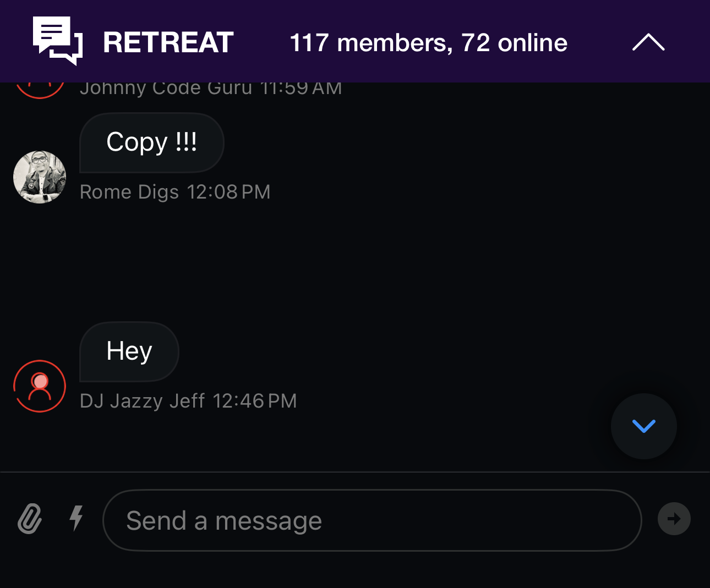Screen dimensions: 710x588
Task: Open Rome Digs' profile photo
Action: [x=40, y=177]
